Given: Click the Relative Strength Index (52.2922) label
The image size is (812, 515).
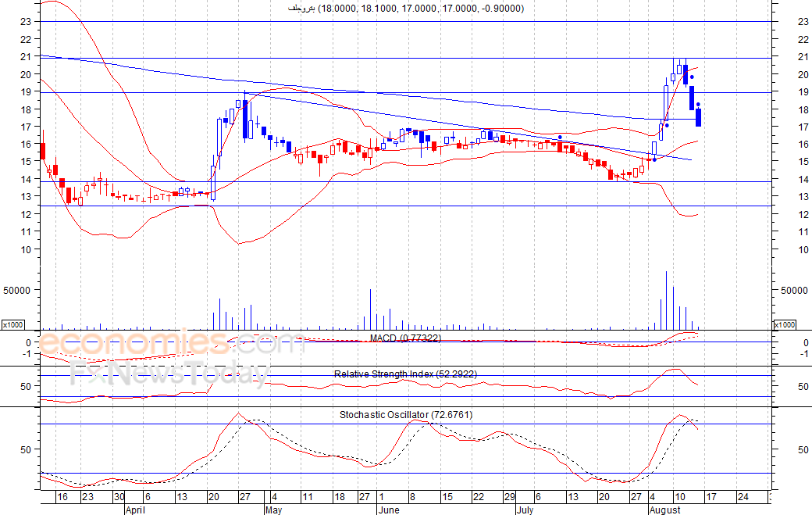Looking at the screenshot, I should point(405,374).
